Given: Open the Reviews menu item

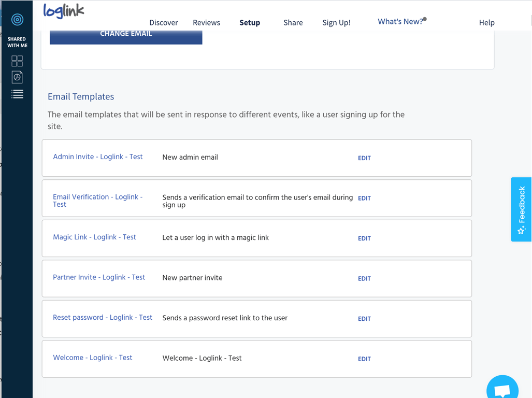Looking at the screenshot, I should (x=206, y=23).
